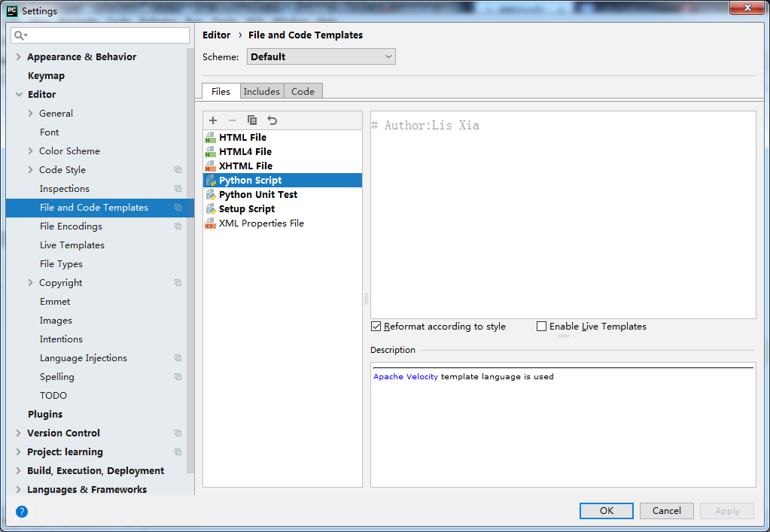Screen dimensions: 770x532
Task: Open Plugins settings
Action: [45, 414]
